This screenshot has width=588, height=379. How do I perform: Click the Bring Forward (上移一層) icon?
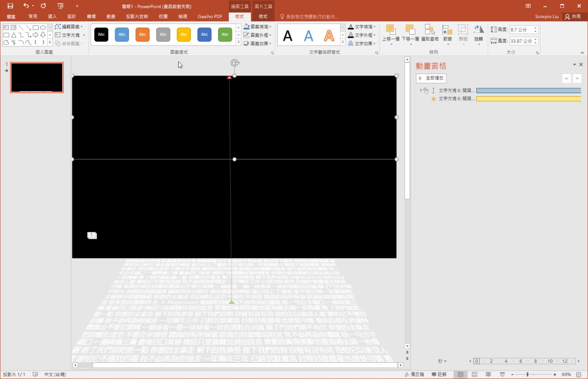(391, 33)
